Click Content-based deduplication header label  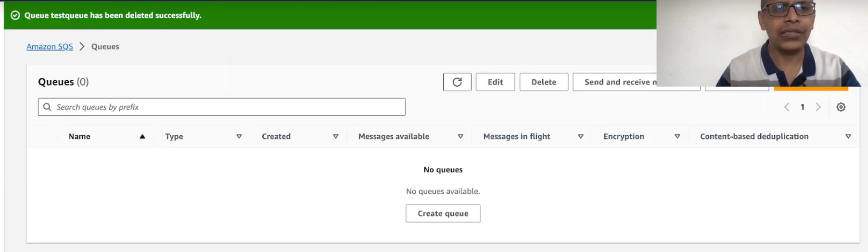pos(754,137)
